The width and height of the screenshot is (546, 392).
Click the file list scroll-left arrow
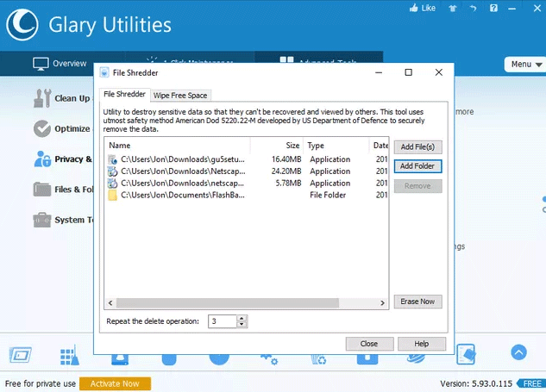(x=110, y=303)
